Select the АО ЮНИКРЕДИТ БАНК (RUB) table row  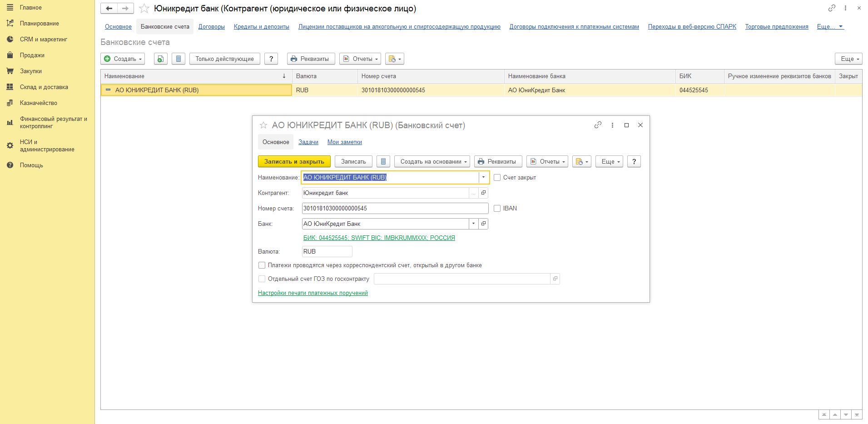[x=481, y=90]
